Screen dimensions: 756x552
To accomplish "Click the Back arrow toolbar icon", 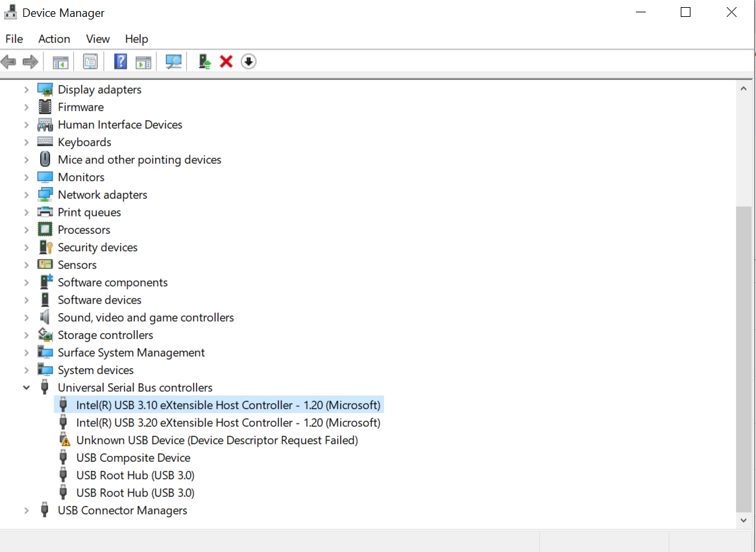I will (8, 62).
